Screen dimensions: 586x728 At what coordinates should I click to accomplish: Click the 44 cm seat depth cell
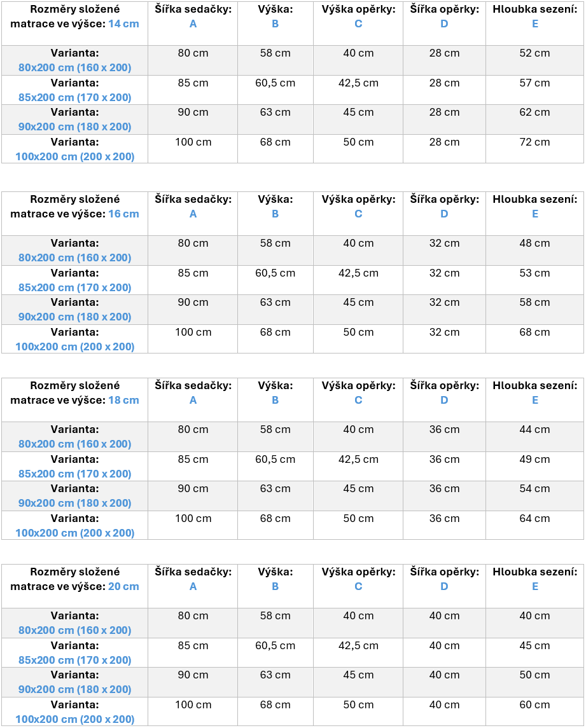pos(534,429)
